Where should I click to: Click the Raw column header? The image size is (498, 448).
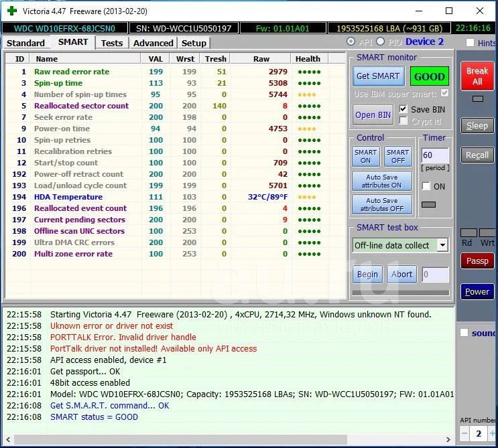261,59
